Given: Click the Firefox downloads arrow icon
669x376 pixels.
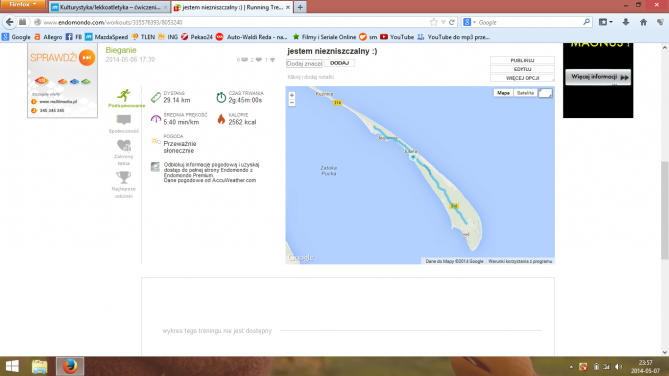Looking at the screenshot, I should 625,22.
